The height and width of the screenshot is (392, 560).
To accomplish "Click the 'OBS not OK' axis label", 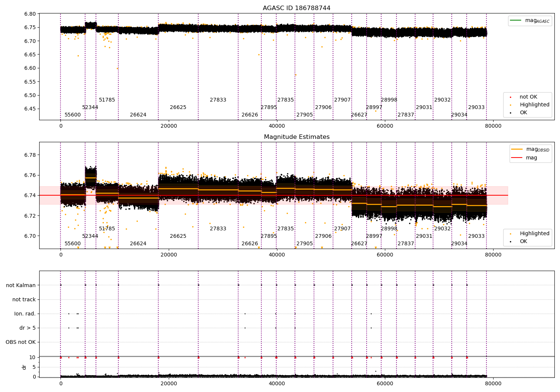I will 21,342.
